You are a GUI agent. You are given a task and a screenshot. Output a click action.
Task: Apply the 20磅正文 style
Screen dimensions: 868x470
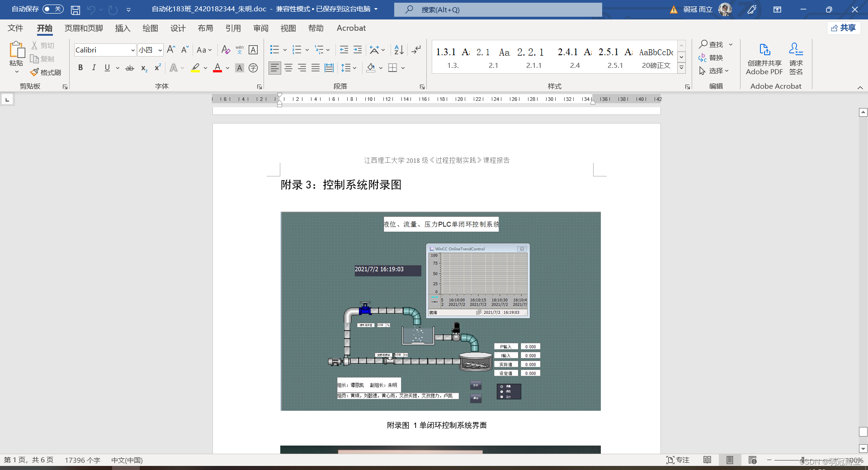tap(656, 58)
